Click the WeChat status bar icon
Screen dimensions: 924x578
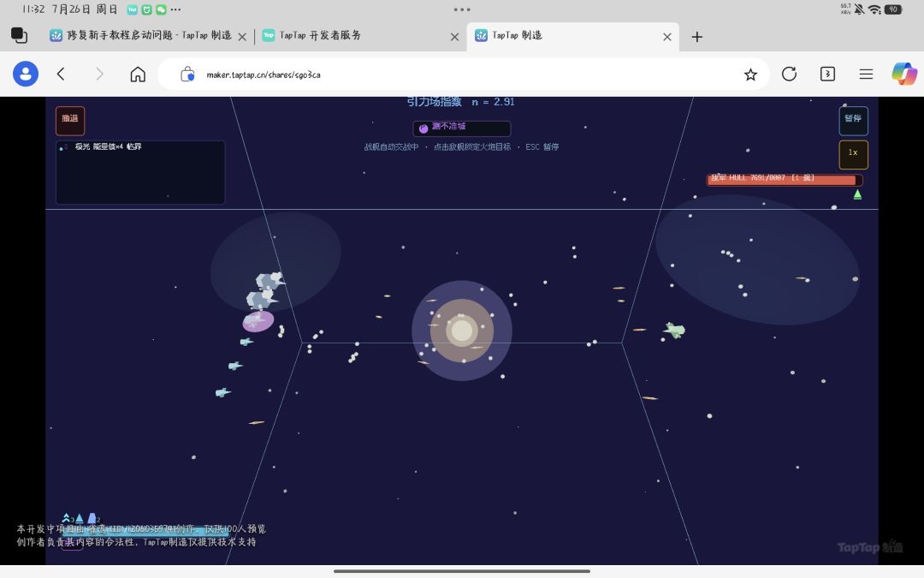pyautogui.click(x=161, y=9)
